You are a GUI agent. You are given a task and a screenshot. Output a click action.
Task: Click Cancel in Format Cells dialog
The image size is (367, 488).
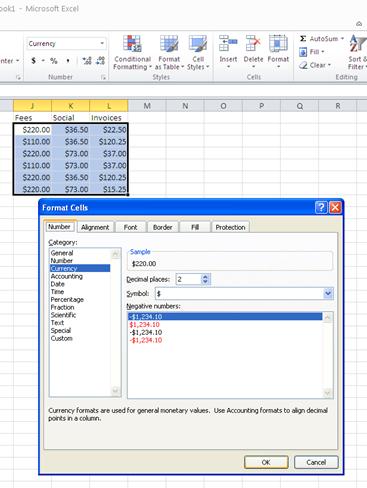[316, 462]
